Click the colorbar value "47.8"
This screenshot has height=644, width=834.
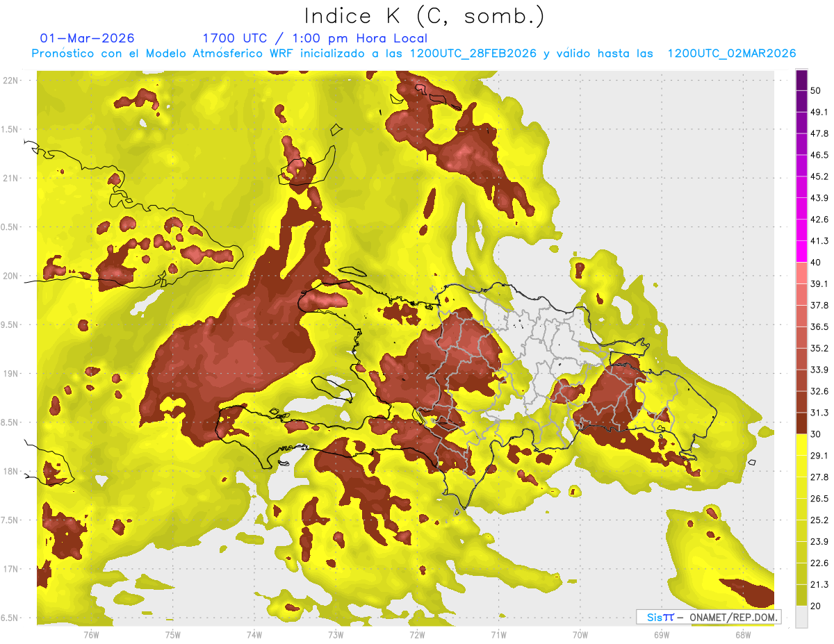(x=819, y=133)
